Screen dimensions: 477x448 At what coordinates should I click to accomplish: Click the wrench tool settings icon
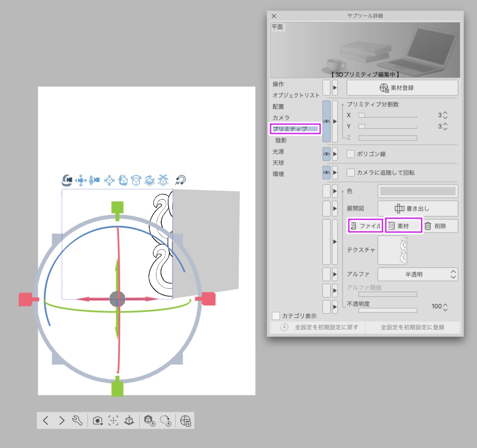(x=77, y=421)
